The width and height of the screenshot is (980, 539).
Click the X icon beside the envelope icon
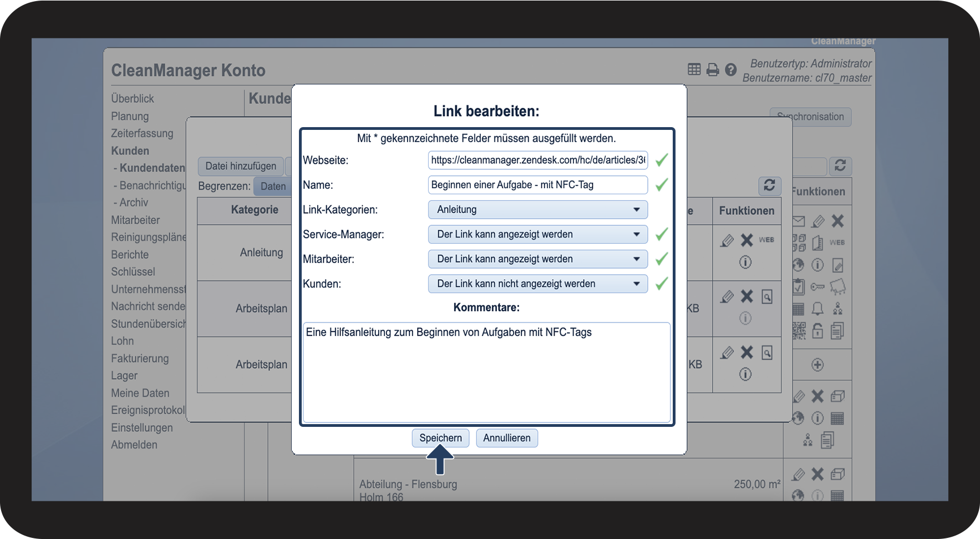point(837,221)
